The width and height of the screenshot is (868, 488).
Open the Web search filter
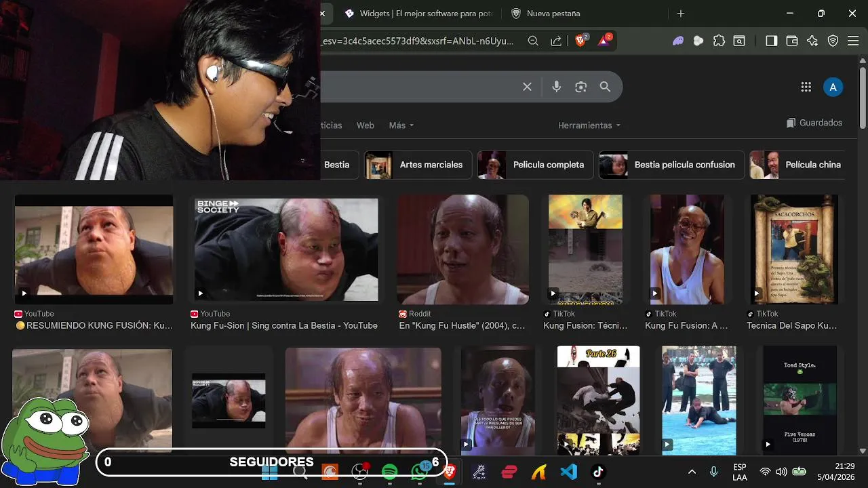[366, 125]
